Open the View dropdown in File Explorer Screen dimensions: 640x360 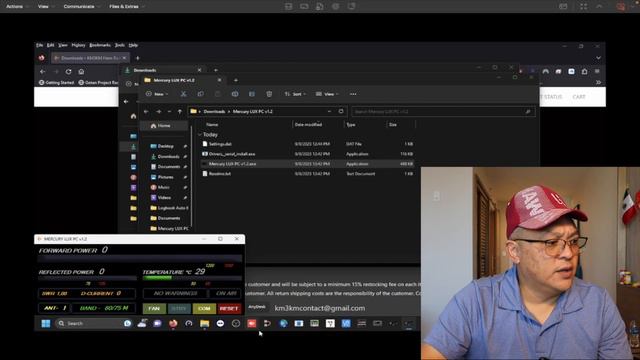[x=327, y=94]
